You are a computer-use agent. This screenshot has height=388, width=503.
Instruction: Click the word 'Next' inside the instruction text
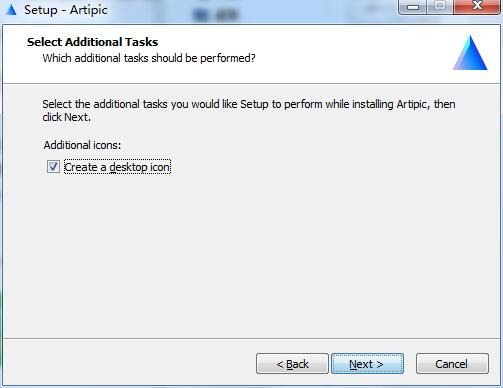(x=76, y=117)
